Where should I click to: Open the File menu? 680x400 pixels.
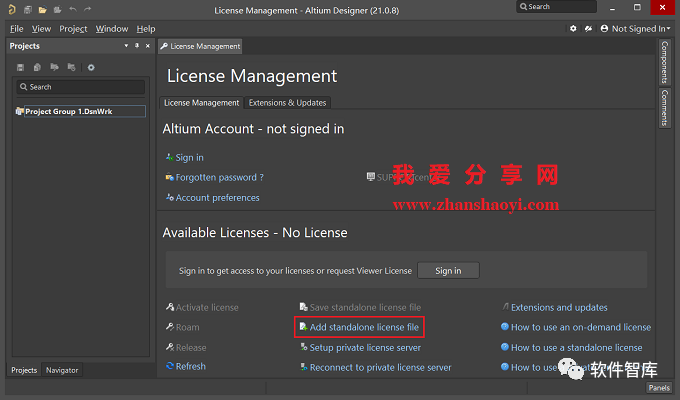(16, 29)
